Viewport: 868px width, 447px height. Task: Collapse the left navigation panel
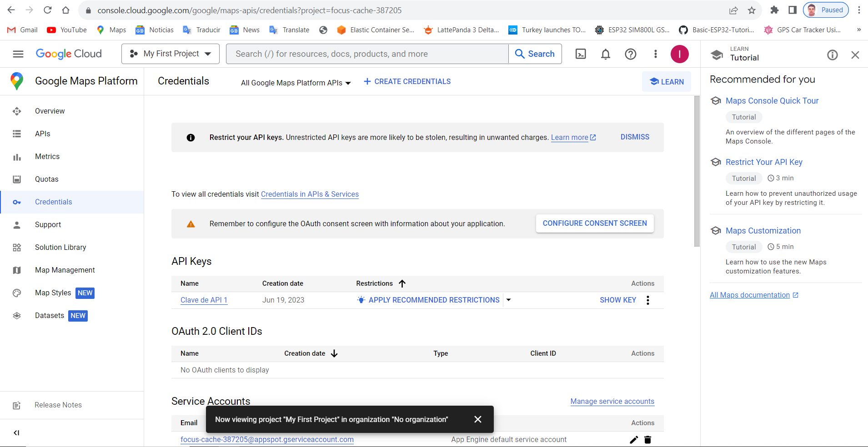click(16, 433)
